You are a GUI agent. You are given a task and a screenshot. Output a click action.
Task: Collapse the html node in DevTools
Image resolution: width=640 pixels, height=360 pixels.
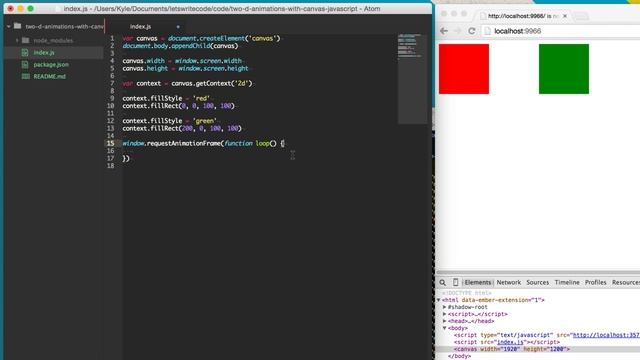439,300
